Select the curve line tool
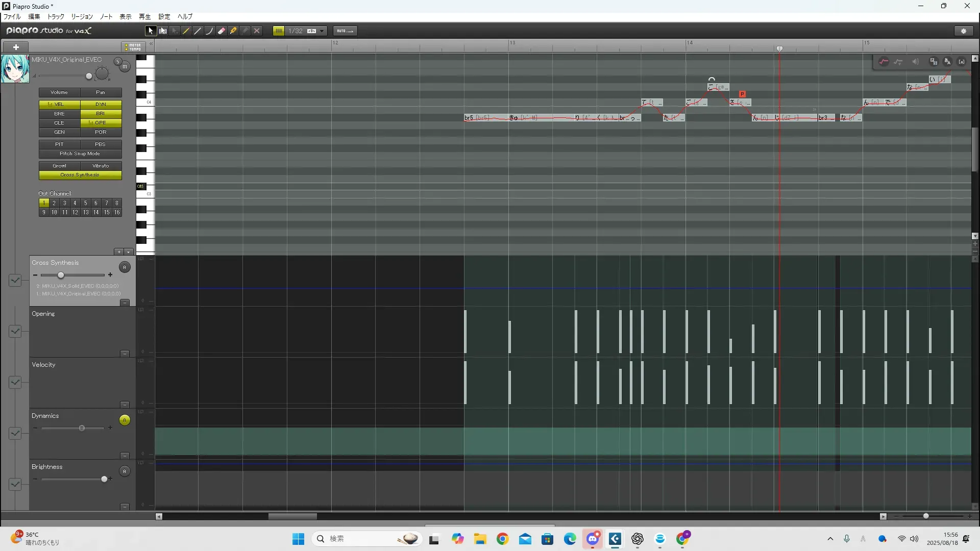The image size is (980, 551). [x=210, y=31]
